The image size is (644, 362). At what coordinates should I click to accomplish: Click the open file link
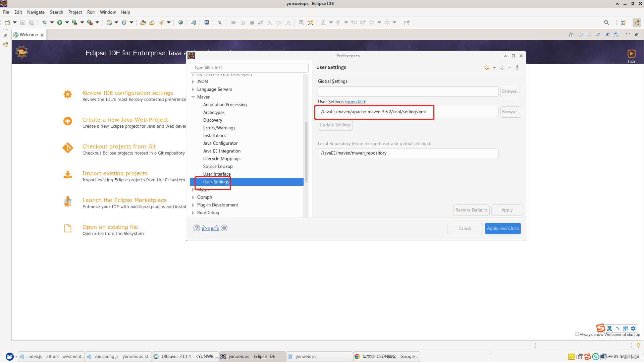pyautogui.click(x=355, y=102)
